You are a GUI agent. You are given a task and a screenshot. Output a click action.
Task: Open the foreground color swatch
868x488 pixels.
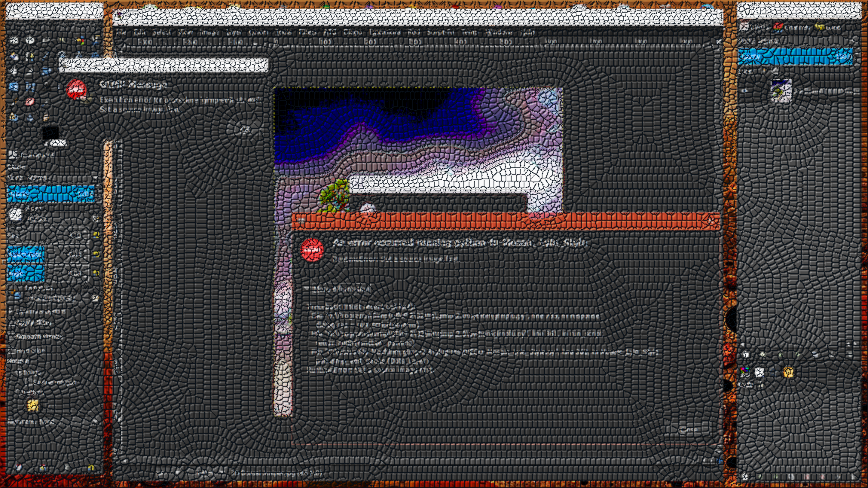(x=50, y=133)
